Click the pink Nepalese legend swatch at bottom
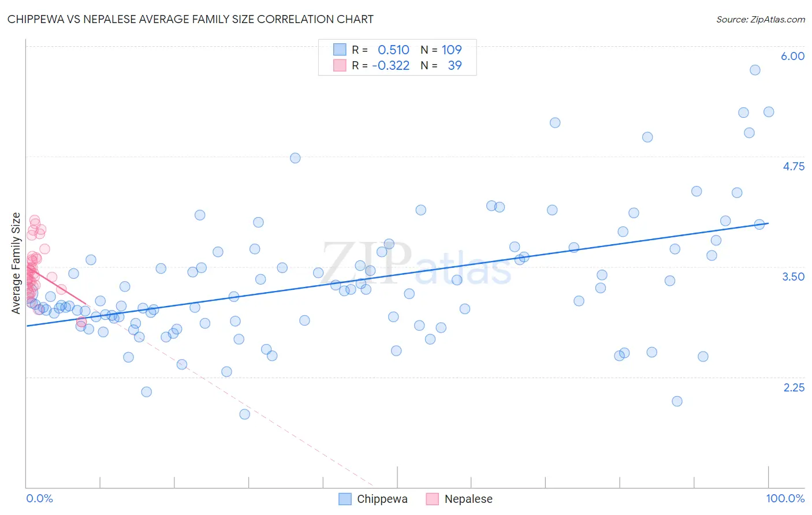Viewport: 812px width, 515px height. 433,499
